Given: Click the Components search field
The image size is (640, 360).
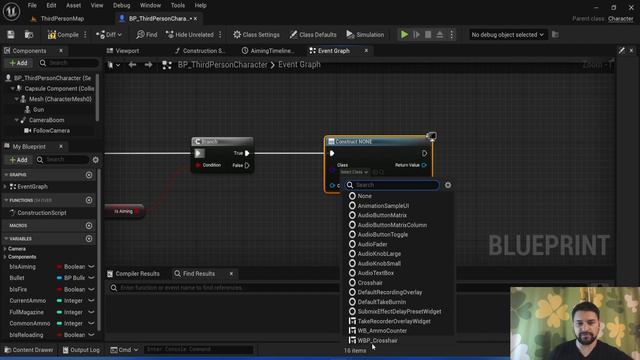Looking at the screenshot, I should tap(68, 63).
